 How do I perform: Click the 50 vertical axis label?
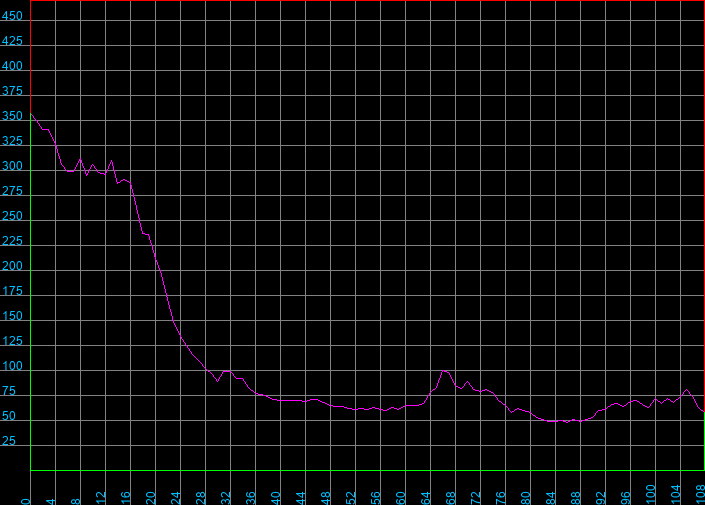(9, 416)
